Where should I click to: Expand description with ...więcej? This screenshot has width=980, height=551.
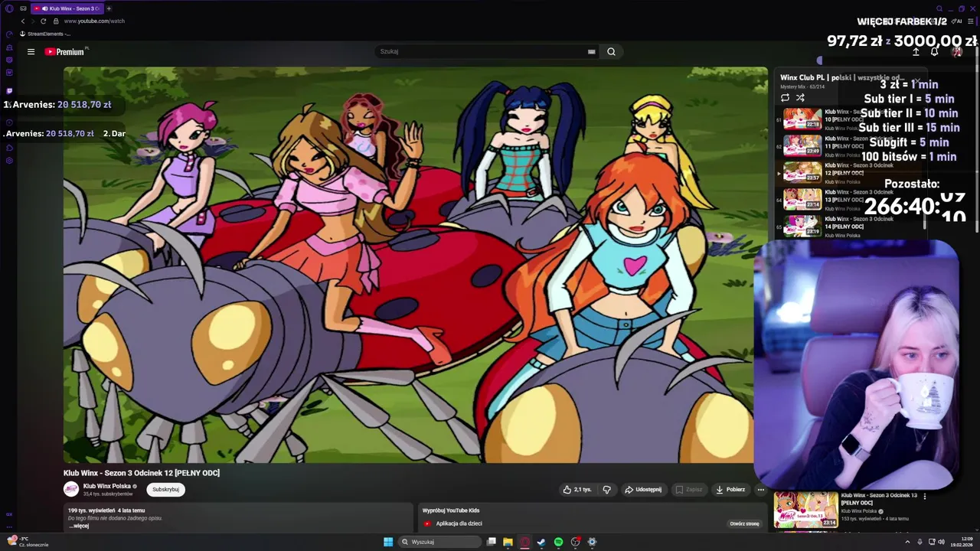pos(79,526)
